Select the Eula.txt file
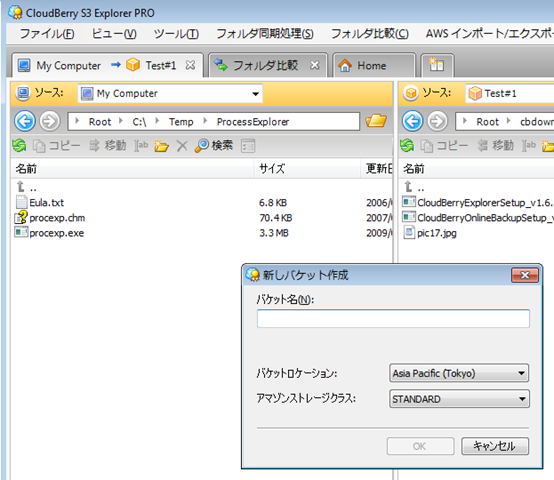This screenshot has height=480, width=554. [x=40, y=203]
